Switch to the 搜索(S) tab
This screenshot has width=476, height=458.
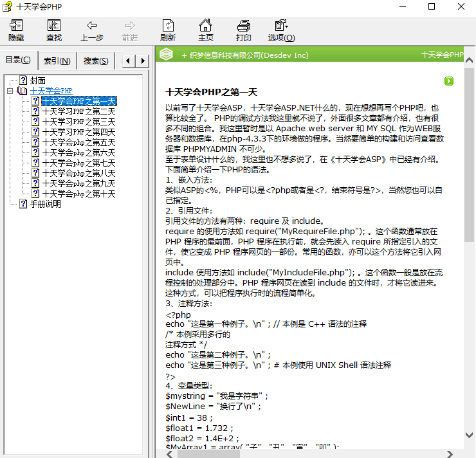96,61
